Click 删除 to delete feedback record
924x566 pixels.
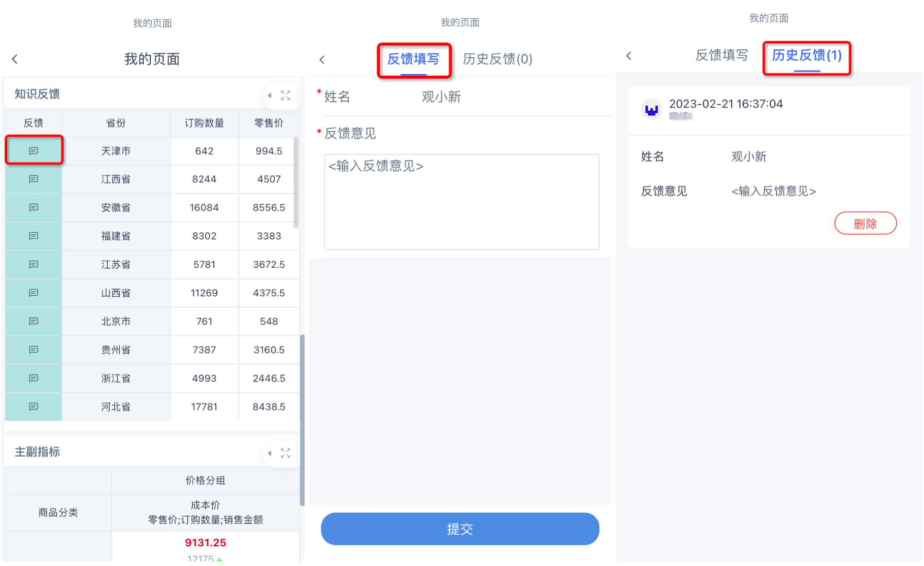tap(865, 224)
